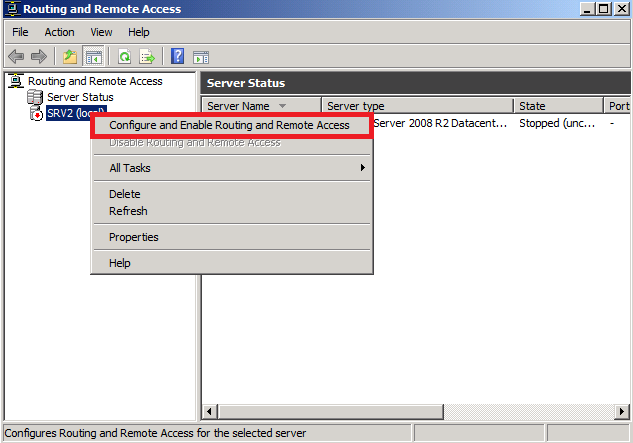Select Server Status in the console tree
This screenshot has width=633, height=443.
tap(80, 97)
